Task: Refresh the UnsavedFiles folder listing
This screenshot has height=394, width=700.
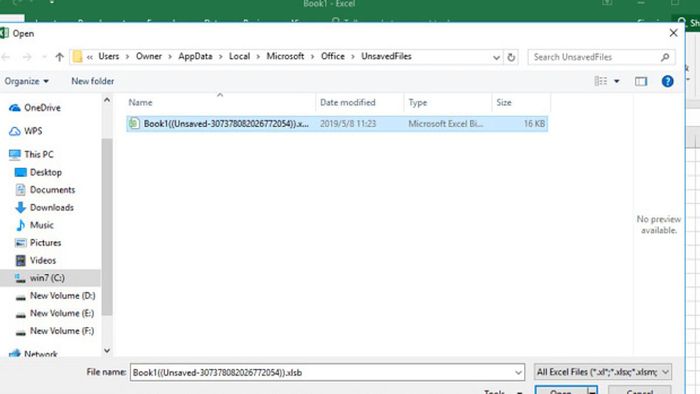Action: point(511,57)
